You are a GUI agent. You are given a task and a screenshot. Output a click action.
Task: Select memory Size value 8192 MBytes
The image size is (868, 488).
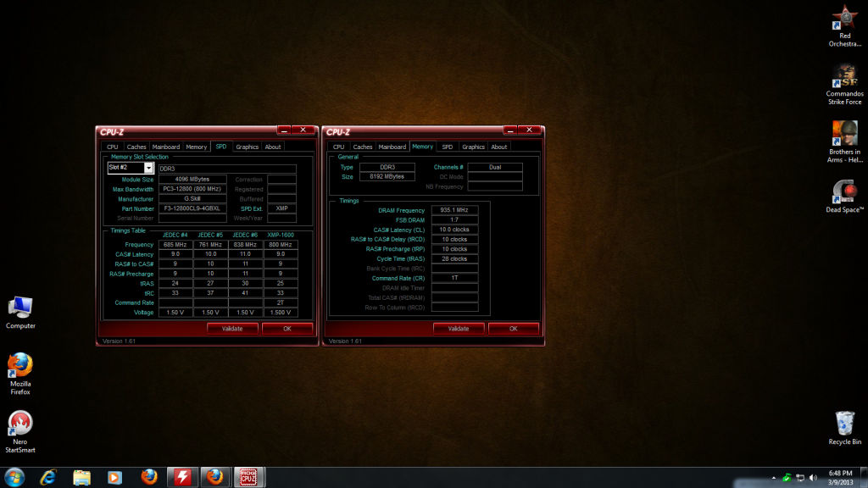[x=387, y=176]
